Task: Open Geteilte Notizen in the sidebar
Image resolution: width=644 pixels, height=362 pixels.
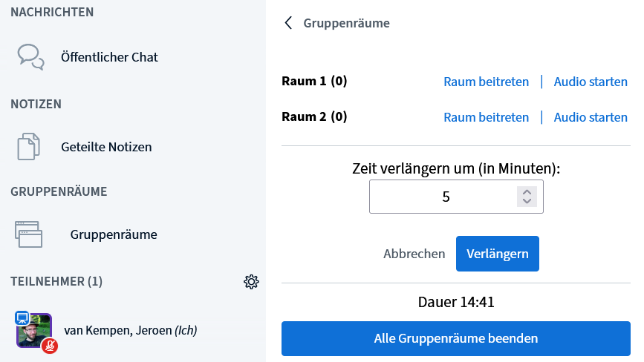Action: (106, 147)
